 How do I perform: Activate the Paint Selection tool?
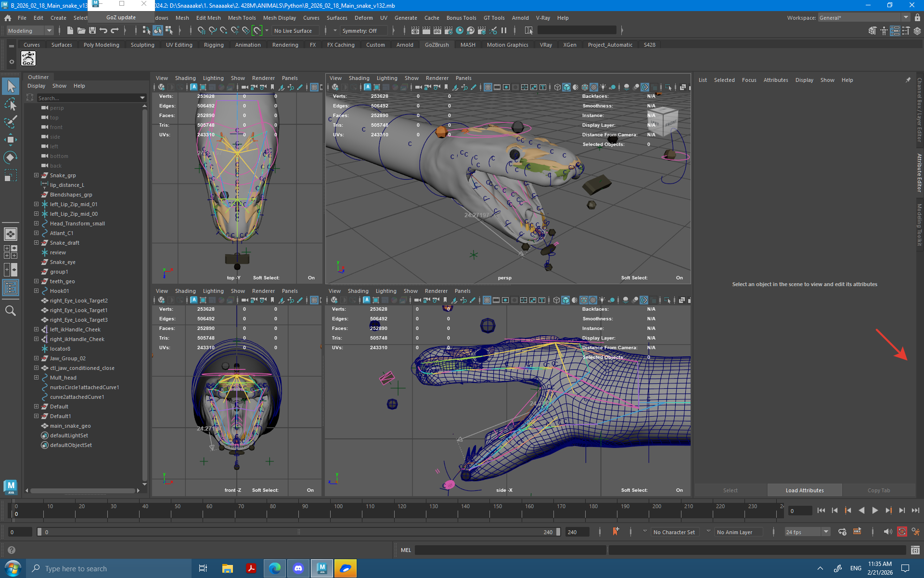pyautogui.click(x=11, y=122)
